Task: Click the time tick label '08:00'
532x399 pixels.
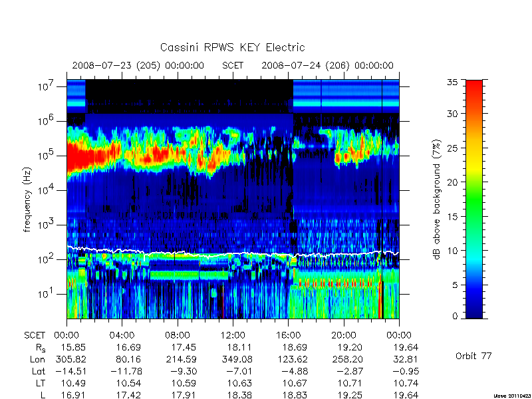Action: [178, 335]
